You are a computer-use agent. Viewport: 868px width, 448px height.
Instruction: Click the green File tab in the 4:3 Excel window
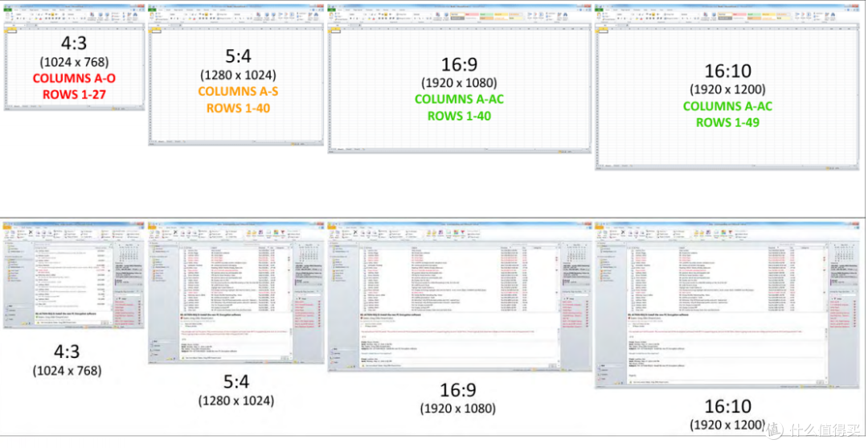(x=8, y=10)
